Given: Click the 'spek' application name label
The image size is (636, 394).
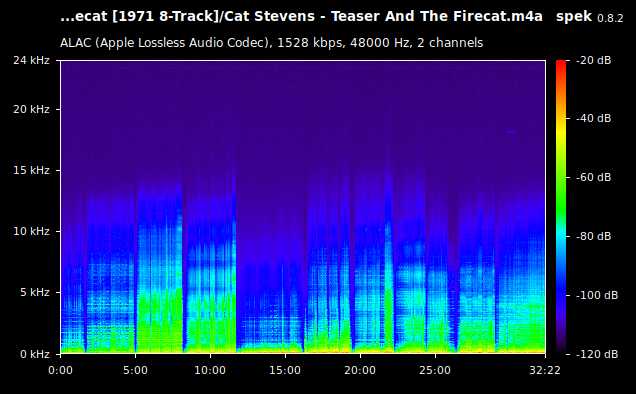Looking at the screenshot, I should 574,17.
